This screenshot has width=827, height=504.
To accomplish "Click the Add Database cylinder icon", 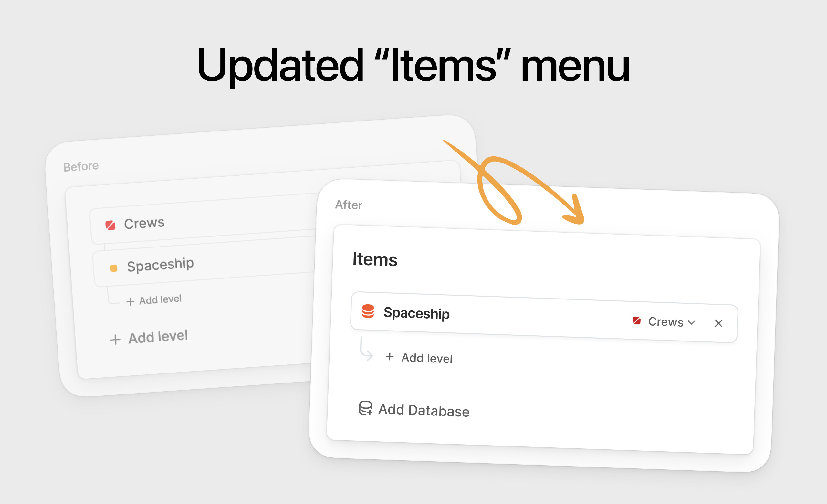I will (365, 408).
